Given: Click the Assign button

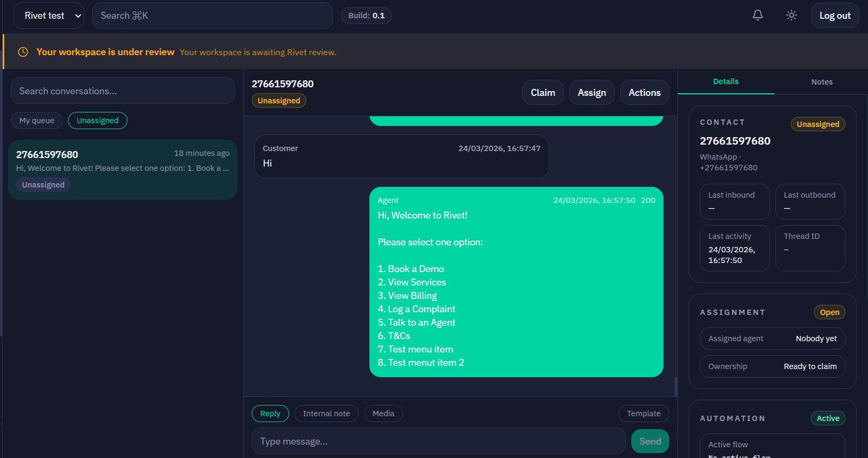Looking at the screenshot, I should click(592, 93).
